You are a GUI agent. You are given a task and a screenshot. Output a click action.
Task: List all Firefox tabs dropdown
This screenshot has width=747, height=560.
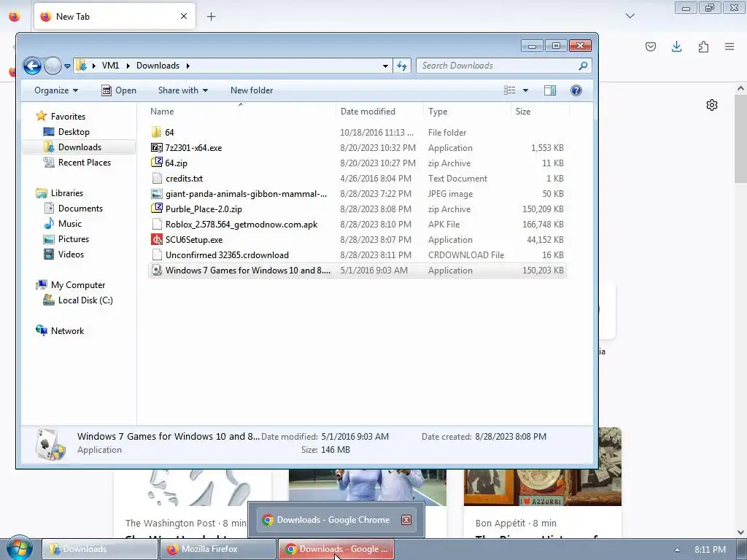tap(630, 16)
